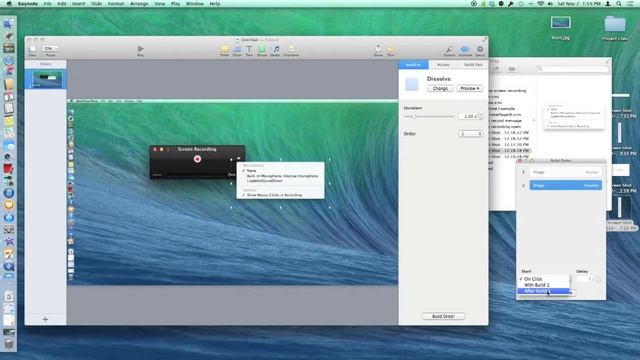Switch to the Action tab
The image size is (640, 360).
pyautogui.click(x=443, y=64)
